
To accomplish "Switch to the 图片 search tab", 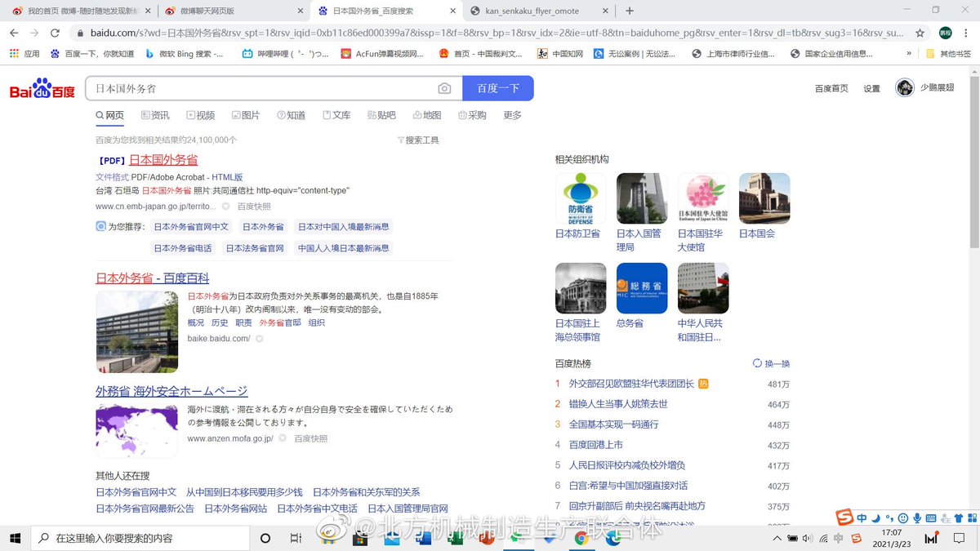I will click(246, 115).
